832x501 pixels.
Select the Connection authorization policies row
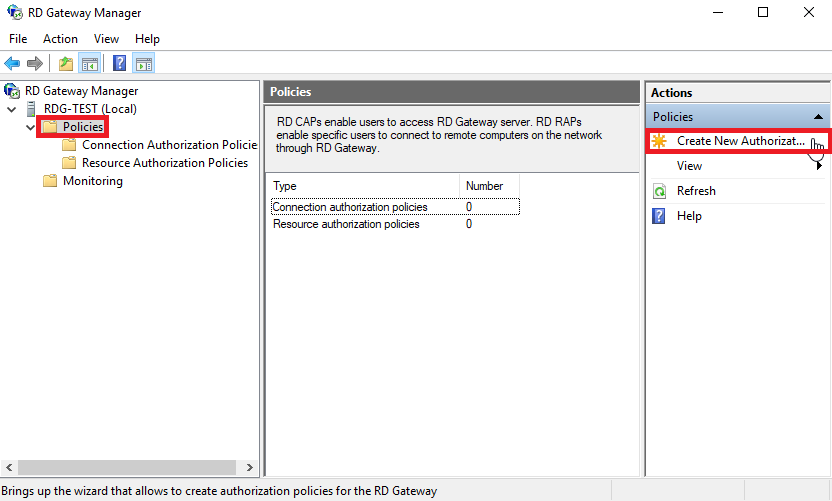coord(395,207)
